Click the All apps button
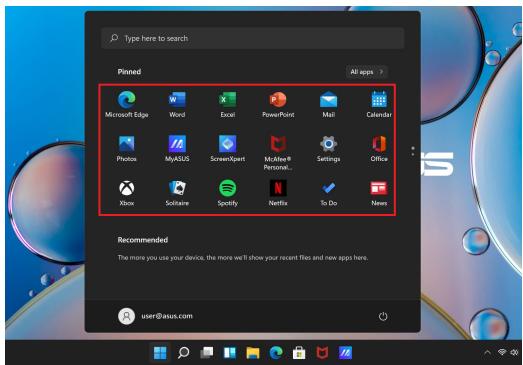523x365 pixels. coord(367,72)
